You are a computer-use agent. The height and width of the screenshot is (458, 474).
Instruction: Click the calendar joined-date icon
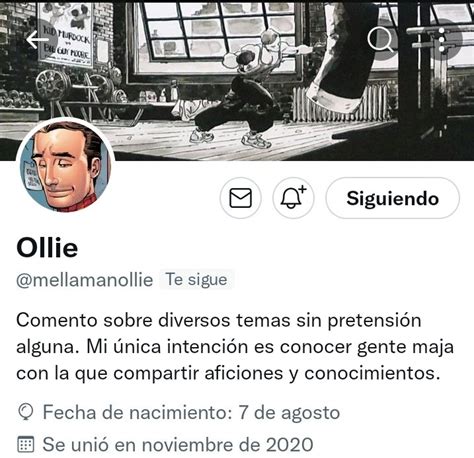pos(25,444)
